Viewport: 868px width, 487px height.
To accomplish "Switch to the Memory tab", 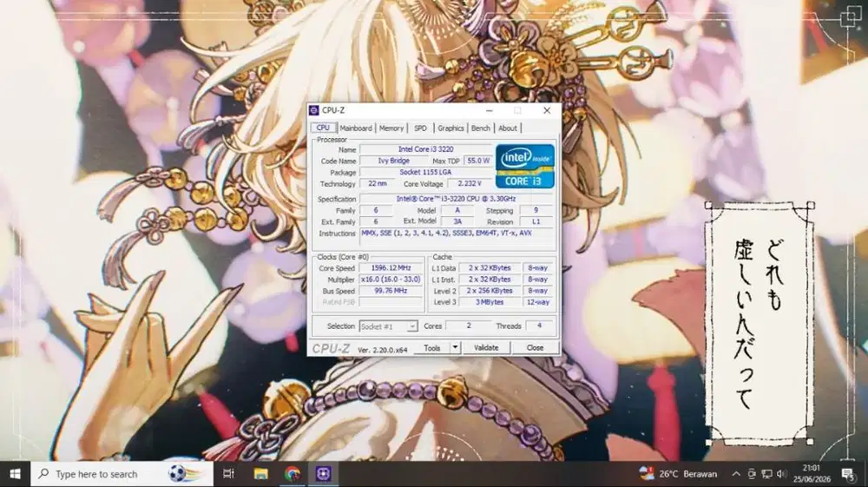I will point(391,128).
